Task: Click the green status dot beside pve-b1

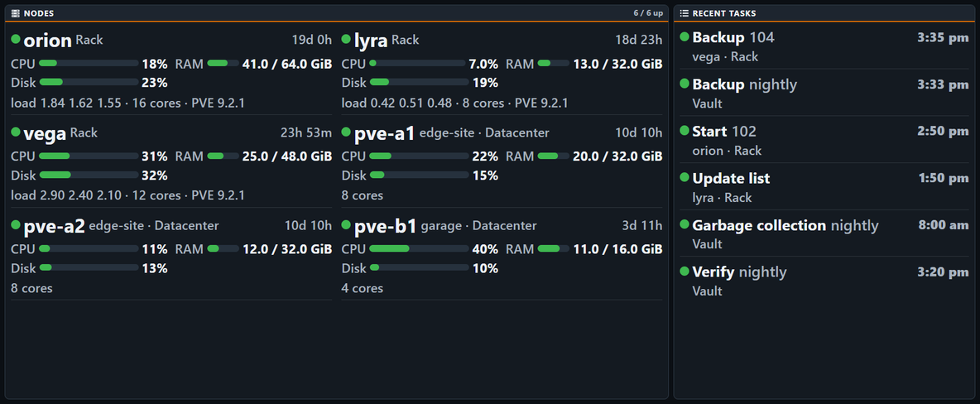Action: pos(346,224)
